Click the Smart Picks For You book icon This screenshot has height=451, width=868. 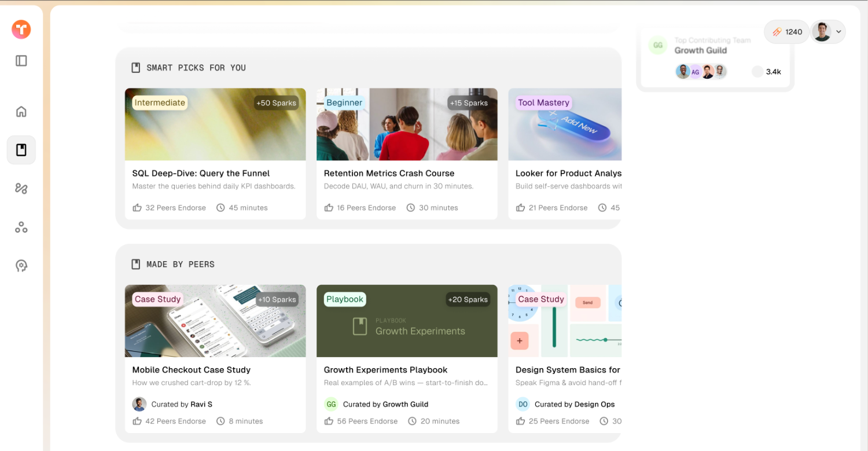point(136,68)
